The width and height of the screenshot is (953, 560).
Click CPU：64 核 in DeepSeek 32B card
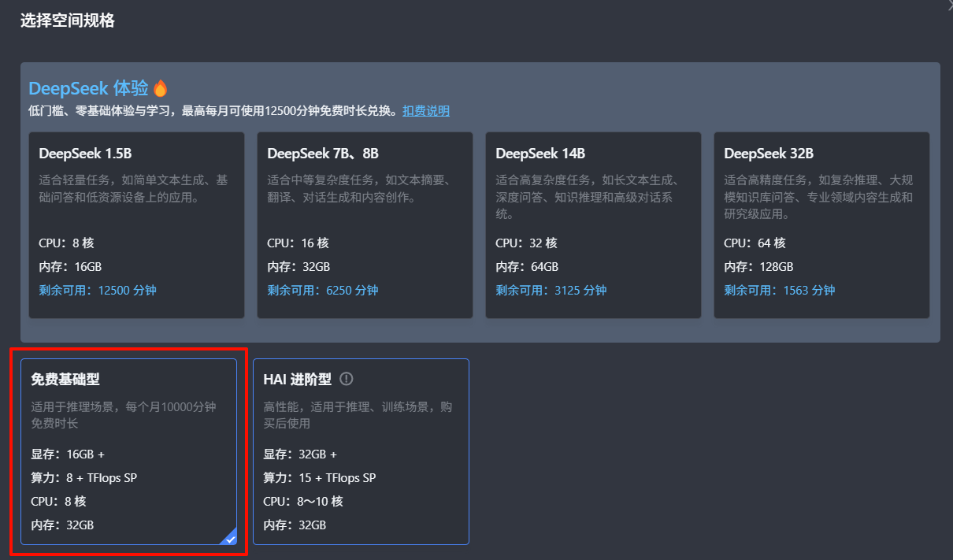tap(755, 243)
